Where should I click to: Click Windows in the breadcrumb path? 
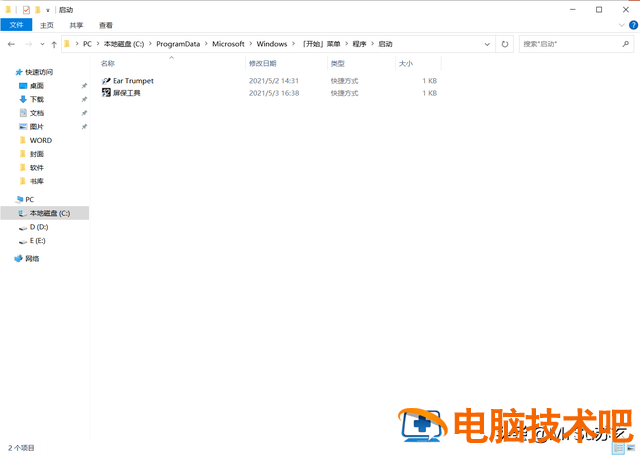coord(270,44)
